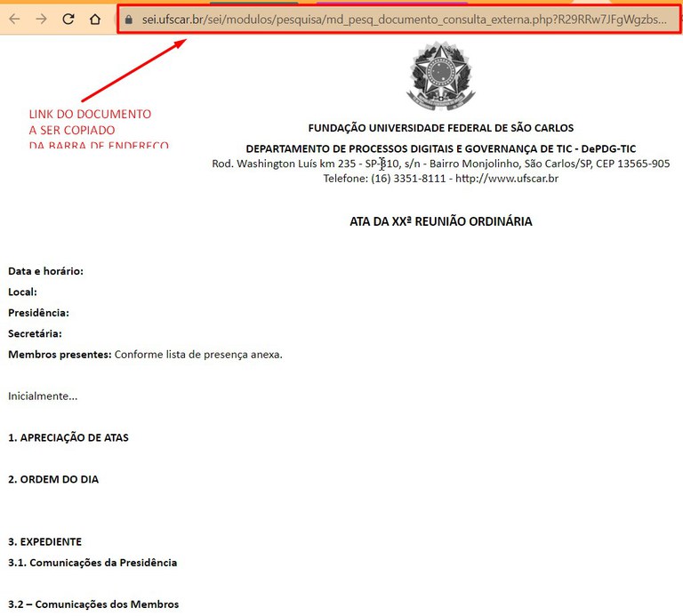Click the 3. EXPEDIENTE heading

tap(44, 542)
